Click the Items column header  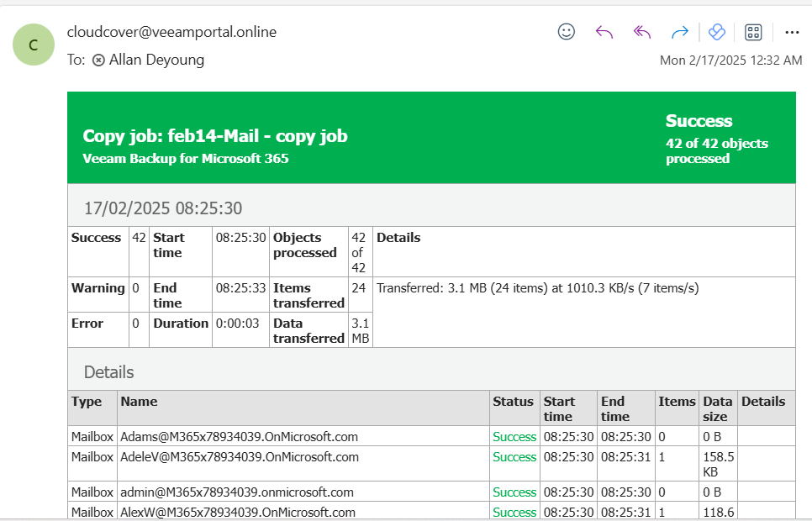(x=677, y=402)
